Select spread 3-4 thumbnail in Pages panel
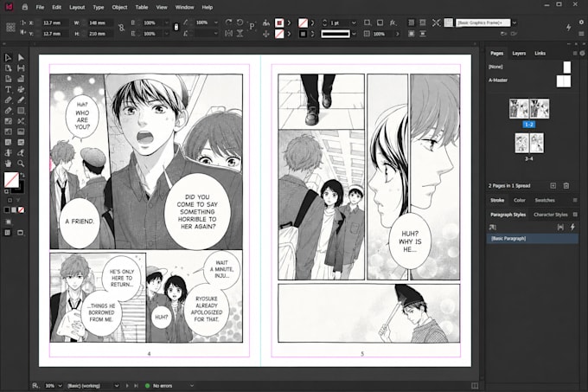The width and height of the screenshot is (588, 392). [529, 143]
